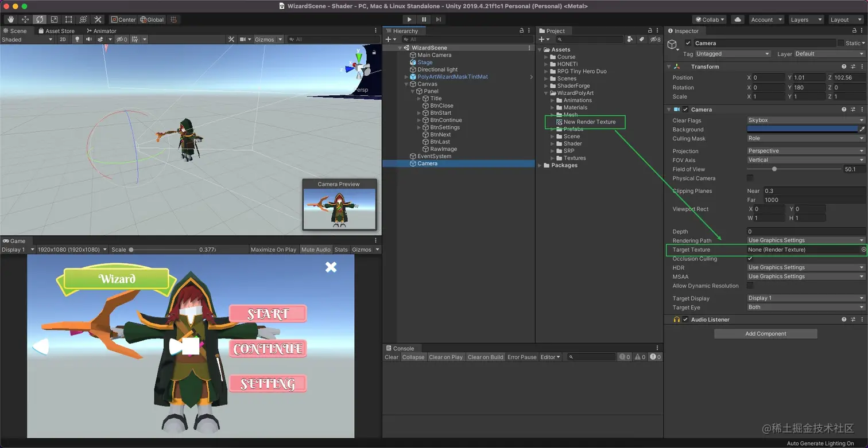Open Camera component preset settings
Screen dimensions: 868x448
pos(852,110)
